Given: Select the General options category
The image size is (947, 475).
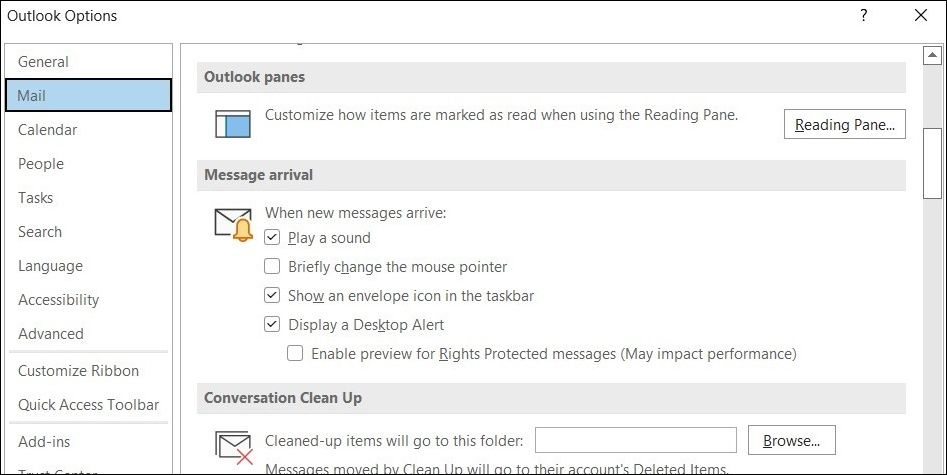Looking at the screenshot, I should tap(43, 62).
